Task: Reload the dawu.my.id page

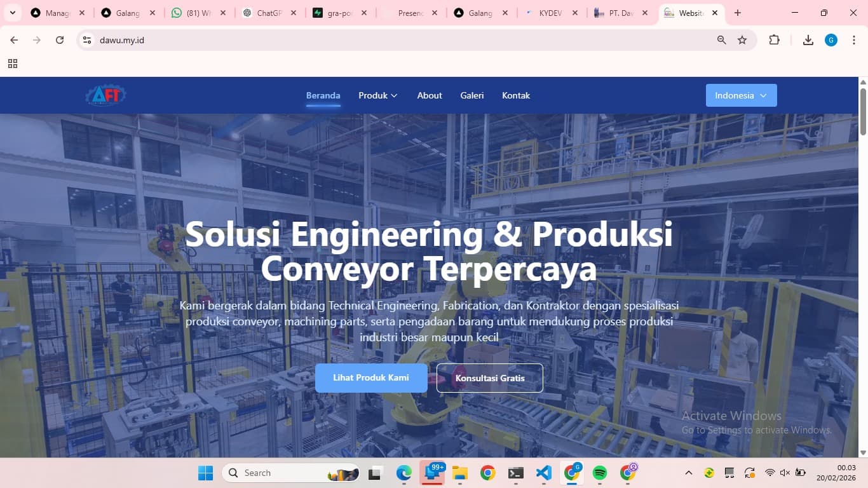Action: (59, 39)
